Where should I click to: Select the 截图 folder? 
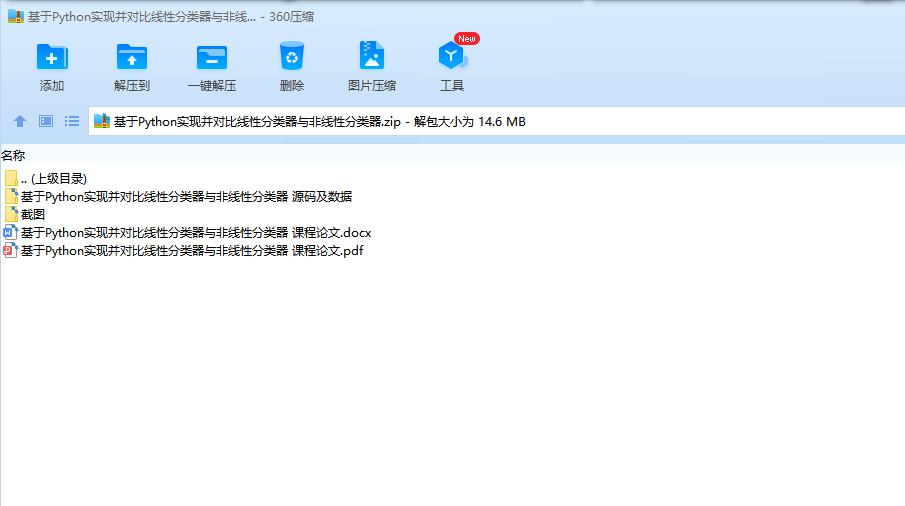(24, 215)
